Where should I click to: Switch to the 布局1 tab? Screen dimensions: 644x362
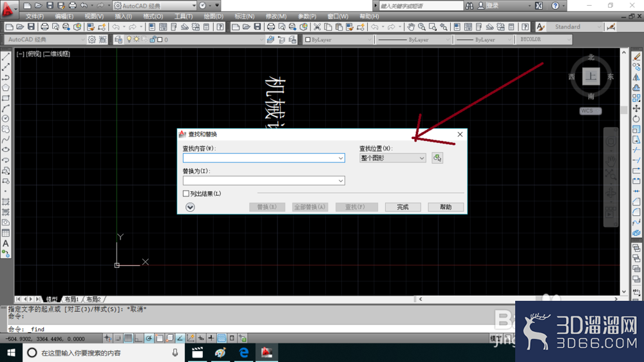[71, 299]
